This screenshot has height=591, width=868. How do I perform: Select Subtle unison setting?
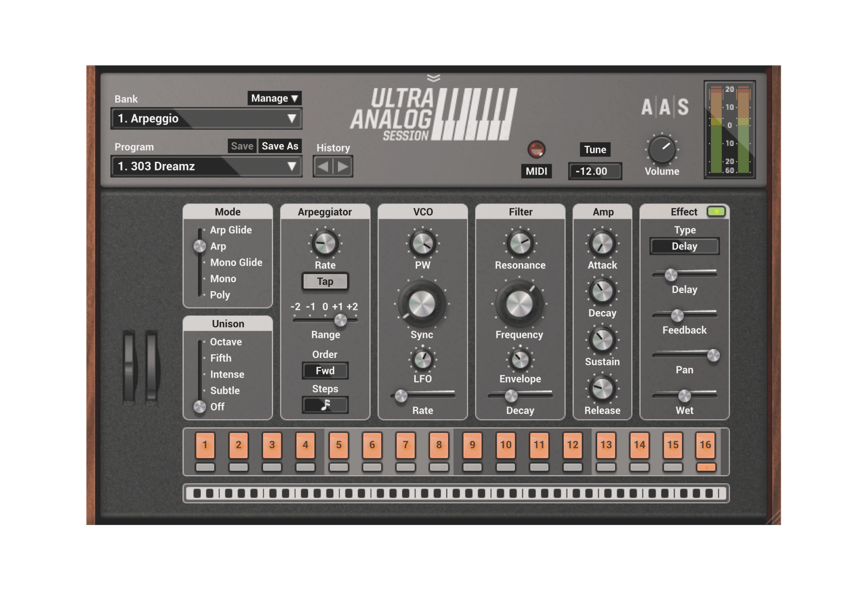(x=225, y=390)
